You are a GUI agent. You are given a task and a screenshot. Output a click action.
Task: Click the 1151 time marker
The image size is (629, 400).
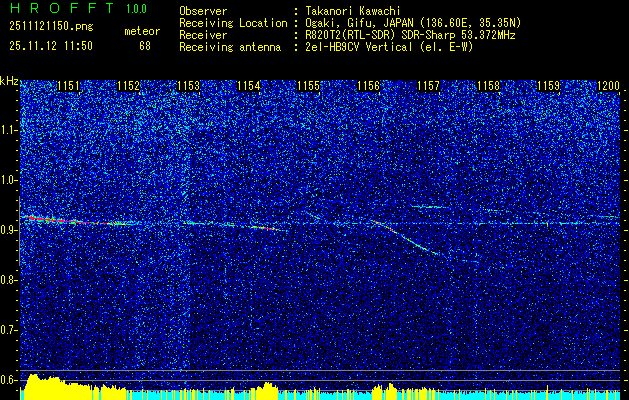point(68,87)
